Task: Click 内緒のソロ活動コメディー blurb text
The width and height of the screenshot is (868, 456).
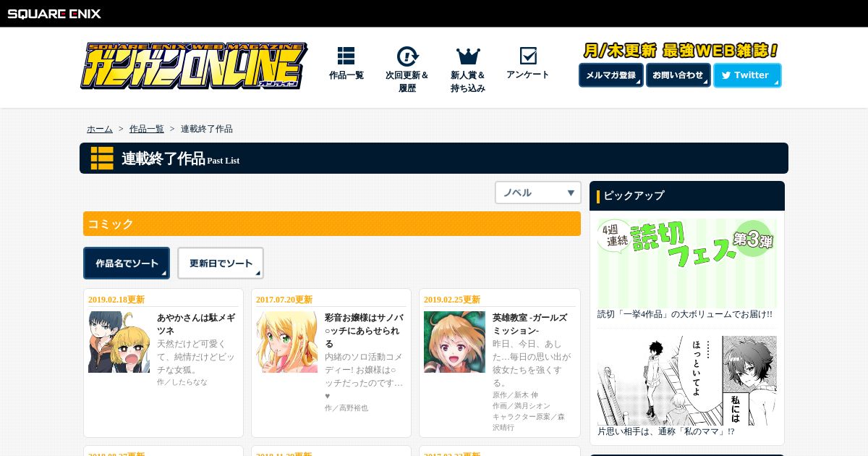Action: pos(364,376)
